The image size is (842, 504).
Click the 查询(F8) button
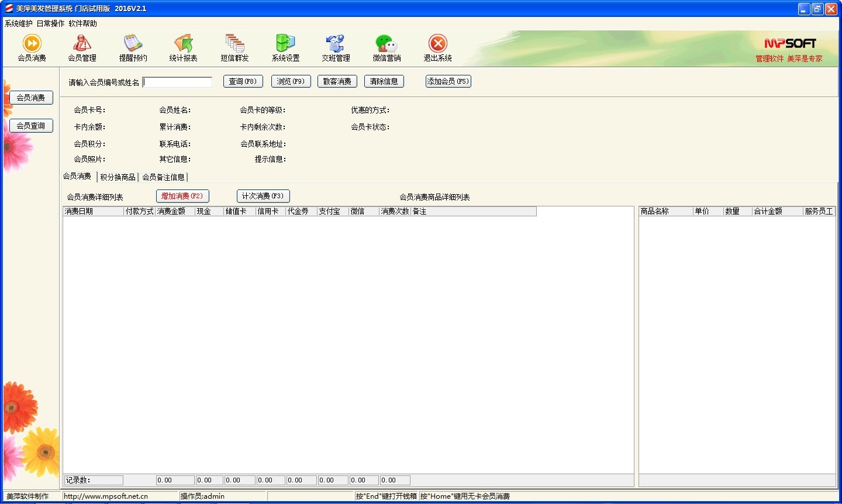[x=243, y=81]
